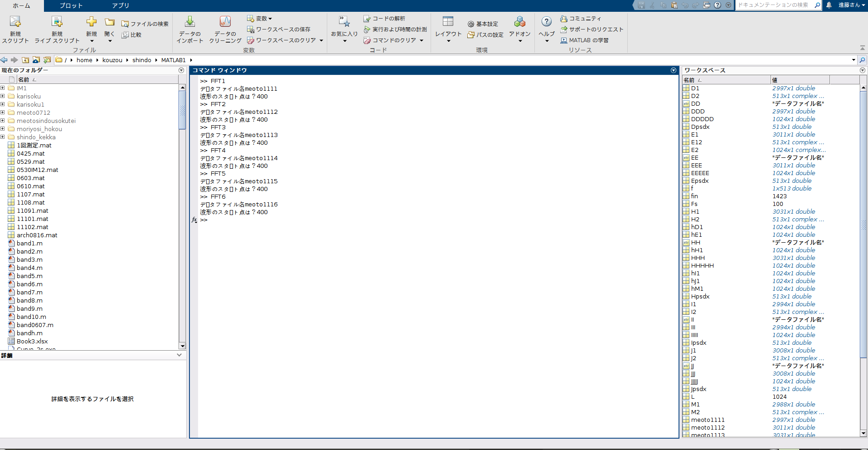Click the Compare (比較) button
The height and width of the screenshot is (450, 868).
pos(131,34)
